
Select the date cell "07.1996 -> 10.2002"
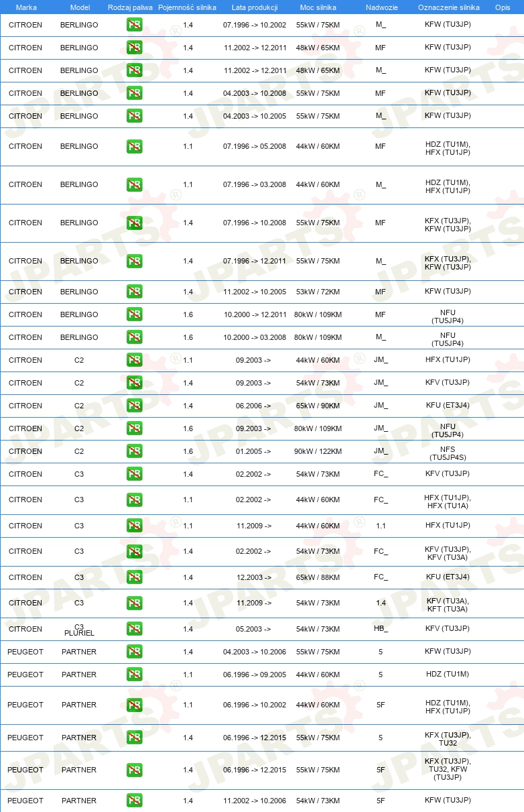pos(255,25)
